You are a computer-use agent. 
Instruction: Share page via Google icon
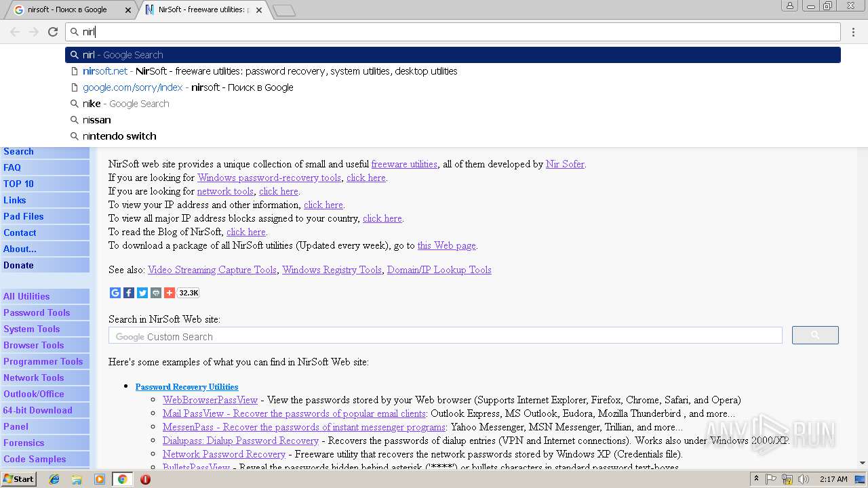coord(115,293)
